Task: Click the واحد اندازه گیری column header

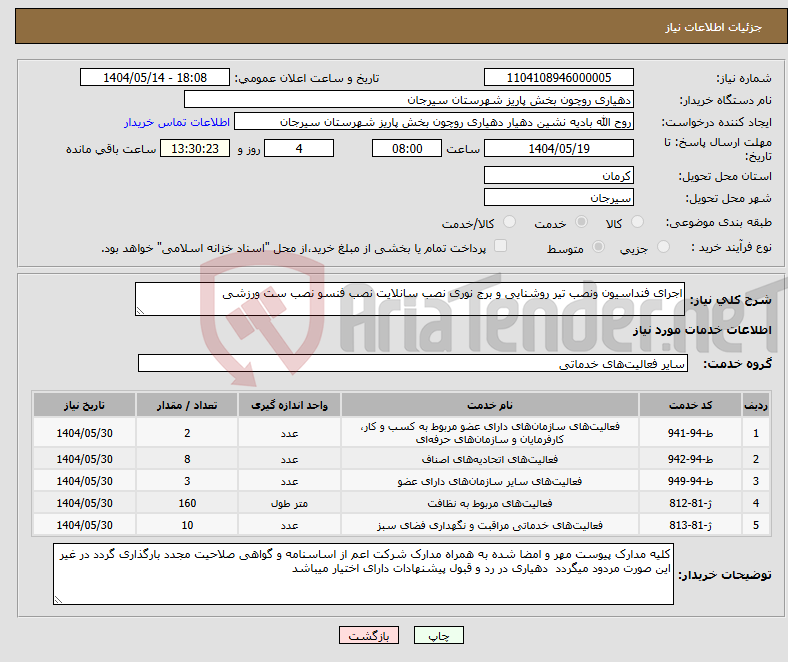Action: pos(289,405)
